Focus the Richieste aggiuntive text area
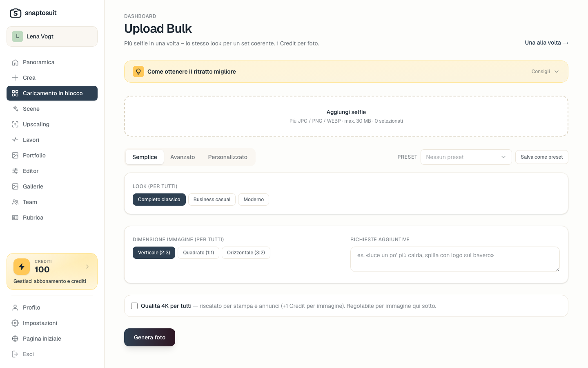Viewport: 588px width, 368px height. [455, 259]
